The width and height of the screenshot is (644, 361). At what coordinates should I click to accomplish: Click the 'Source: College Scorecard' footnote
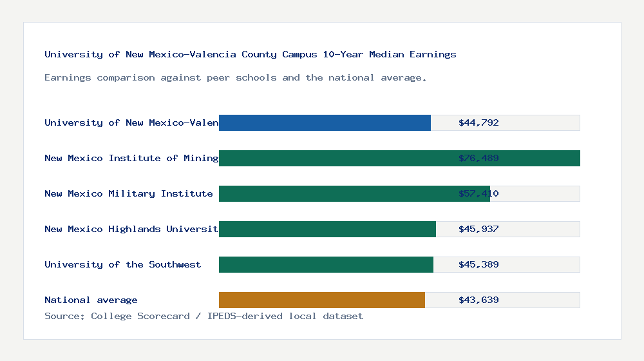(x=204, y=316)
